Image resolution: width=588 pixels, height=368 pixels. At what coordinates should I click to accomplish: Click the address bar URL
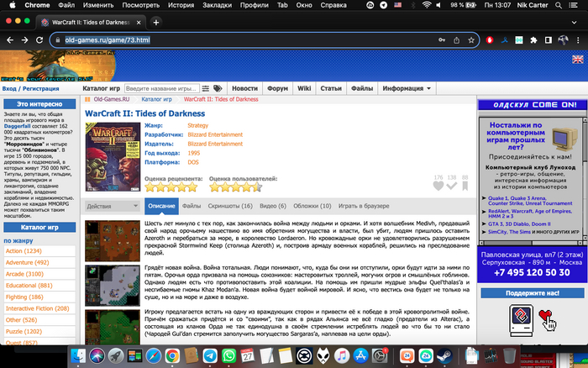[x=108, y=40]
